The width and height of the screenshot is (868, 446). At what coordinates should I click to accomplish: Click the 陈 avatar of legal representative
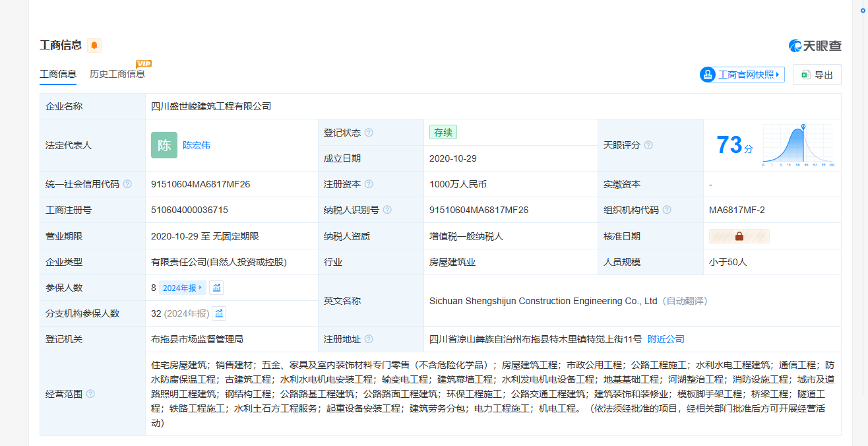coord(164,145)
